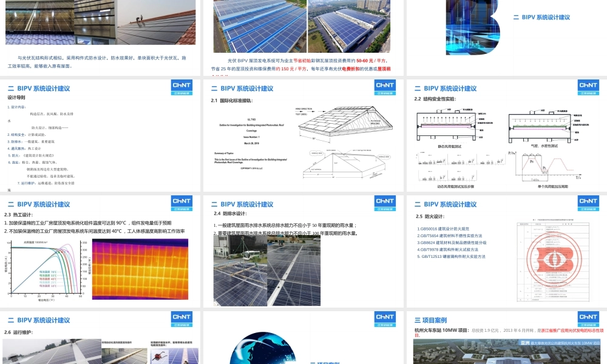Click the heading "2.2 结构安全性实验"
The height and width of the screenshot is (364, 607).
[435, 99]
